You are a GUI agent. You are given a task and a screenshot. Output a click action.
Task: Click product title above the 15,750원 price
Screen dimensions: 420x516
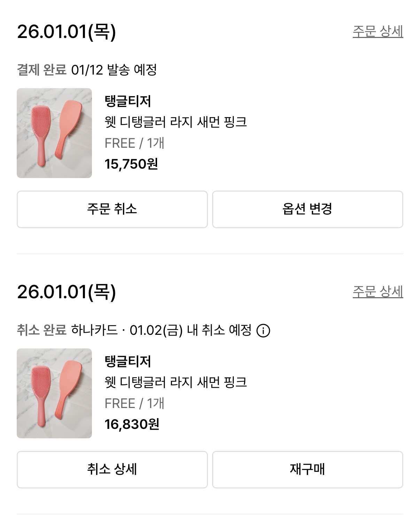pyautogui.click(x=176, y=122)
